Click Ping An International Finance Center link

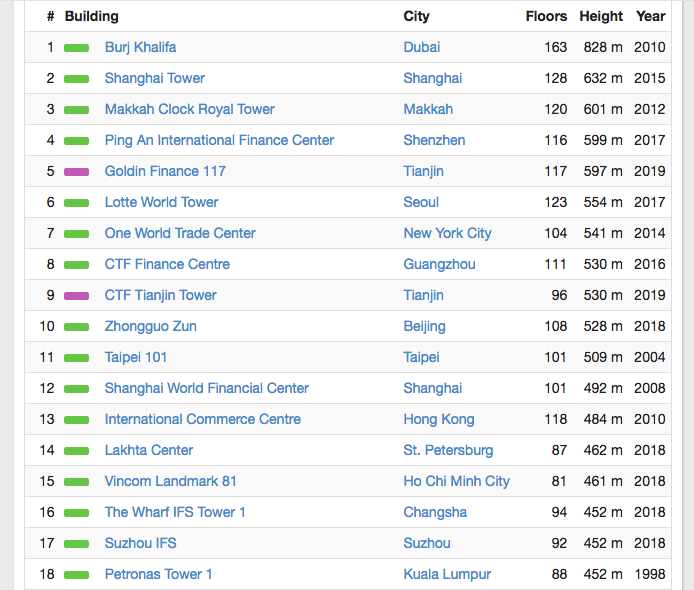pyautogui.click(x=219, y=140)
